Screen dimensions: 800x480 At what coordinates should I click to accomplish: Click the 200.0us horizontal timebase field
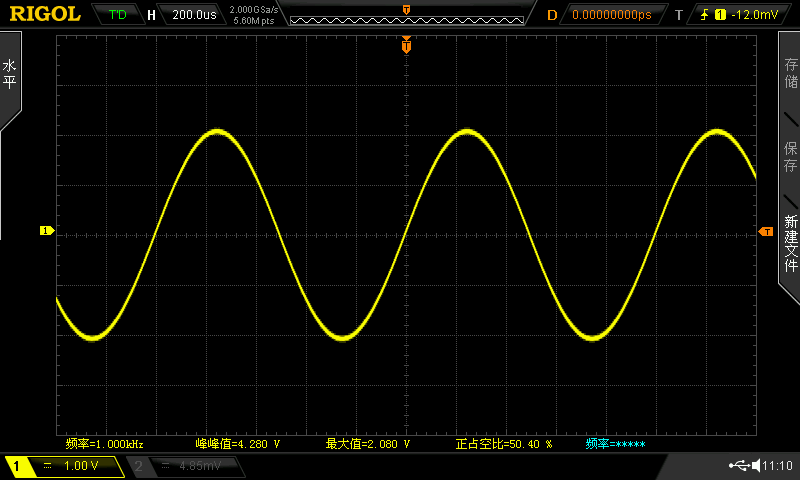pyautogui.click(x=194, y=15)
